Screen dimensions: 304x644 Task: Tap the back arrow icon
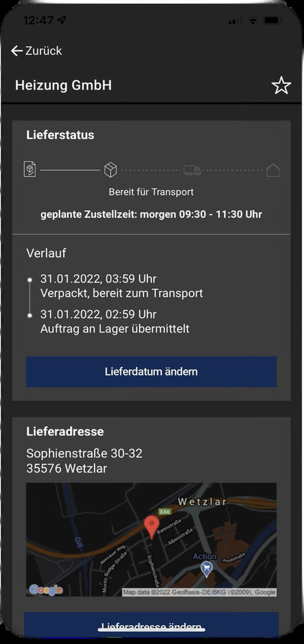17,51
